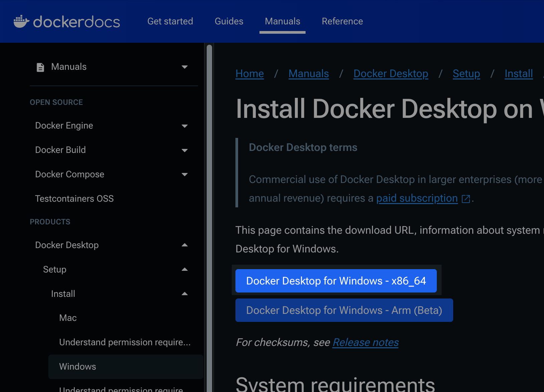Follow the Install breadcrumb link
544x392 pixels.
pos(519,73)
